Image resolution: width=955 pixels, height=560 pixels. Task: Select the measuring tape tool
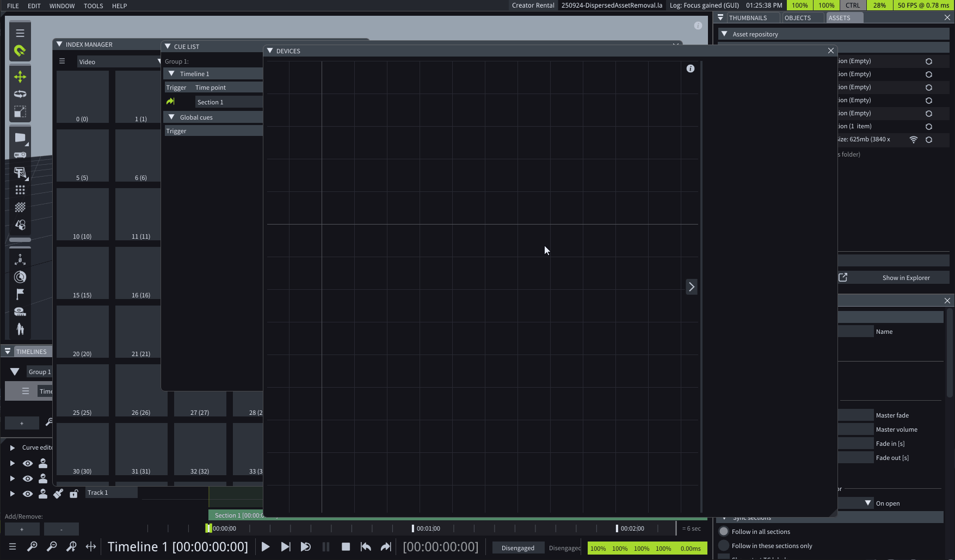pyautogui.click(x=20, y=312)
